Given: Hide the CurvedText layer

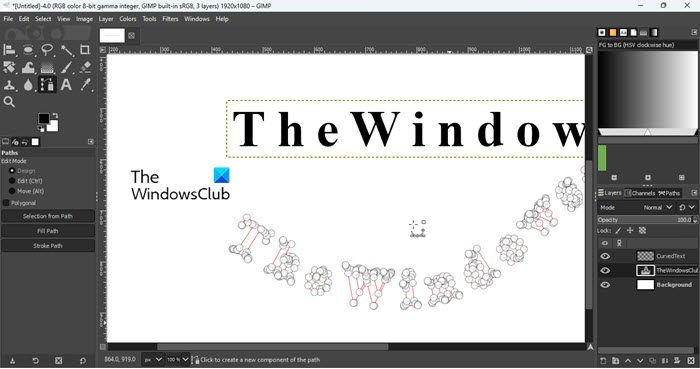Looking at the screenshot, I should click(605, 256).
